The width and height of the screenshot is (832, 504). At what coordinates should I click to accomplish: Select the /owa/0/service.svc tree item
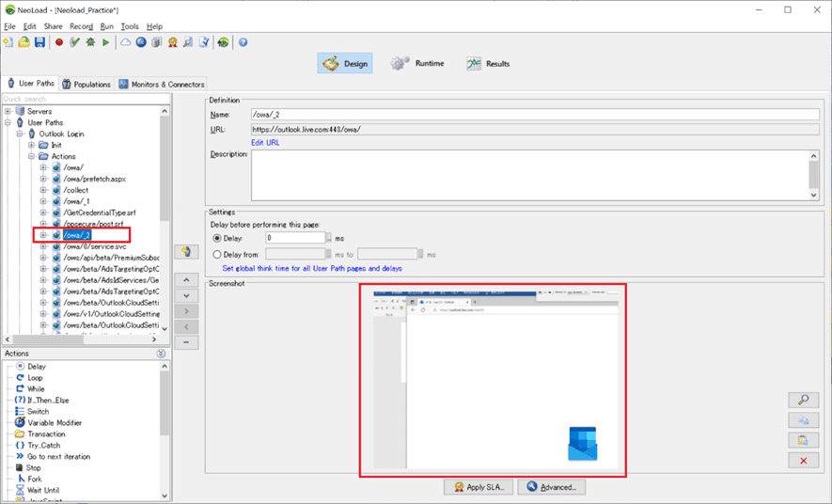pos(95,246)
